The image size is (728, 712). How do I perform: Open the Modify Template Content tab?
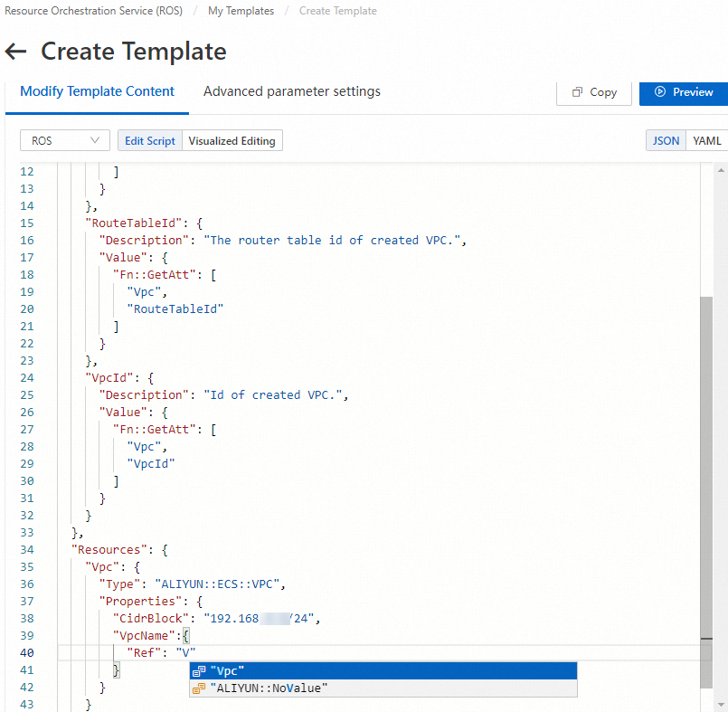[97, 91]
